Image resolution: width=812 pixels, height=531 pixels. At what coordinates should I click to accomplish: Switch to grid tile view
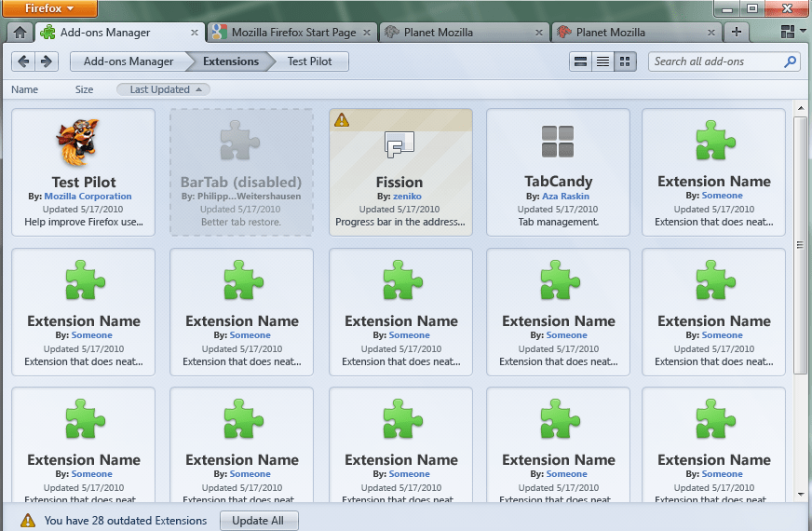click(625, 61)
